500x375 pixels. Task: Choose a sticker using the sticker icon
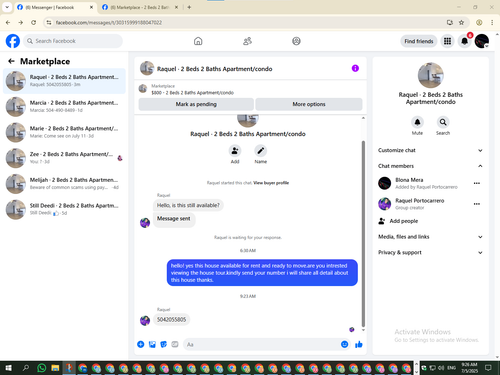click(164, 344)
